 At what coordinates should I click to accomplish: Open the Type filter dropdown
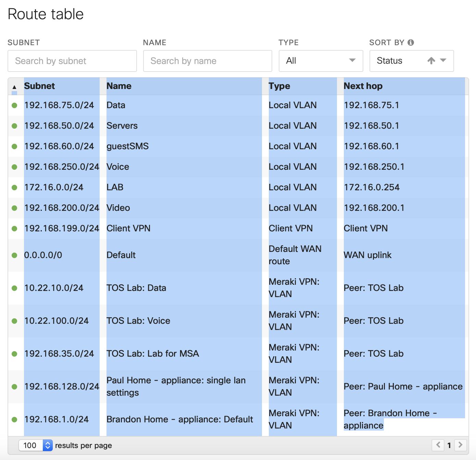321,61
